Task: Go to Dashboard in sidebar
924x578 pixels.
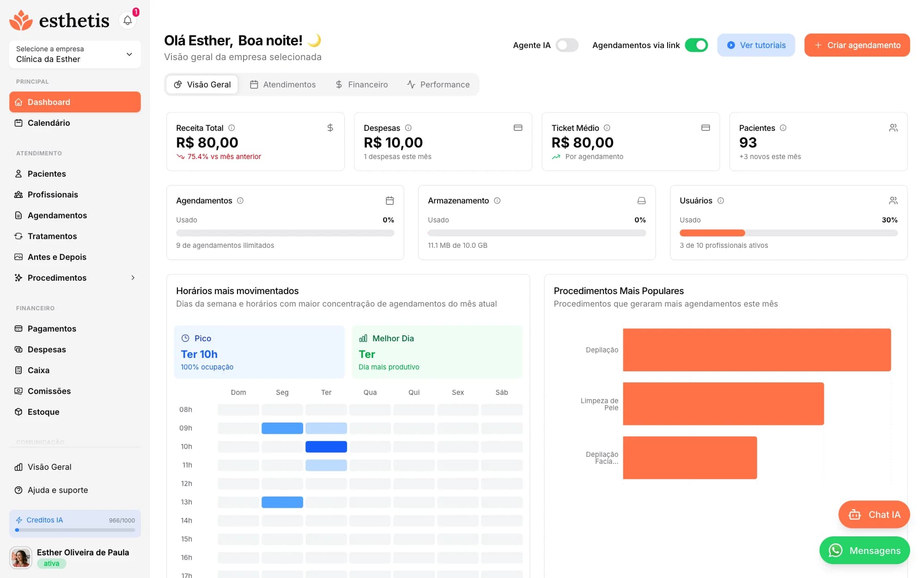Action: 75,102
